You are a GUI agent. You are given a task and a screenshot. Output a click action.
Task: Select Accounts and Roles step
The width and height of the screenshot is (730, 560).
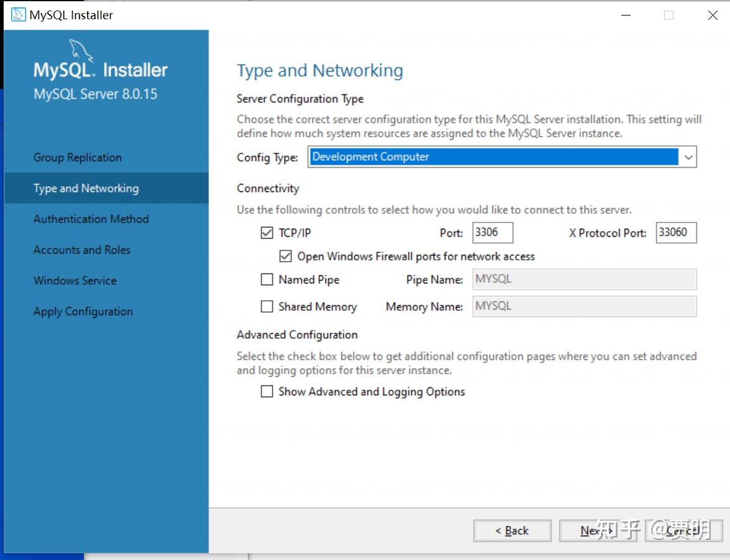point(82,250)
